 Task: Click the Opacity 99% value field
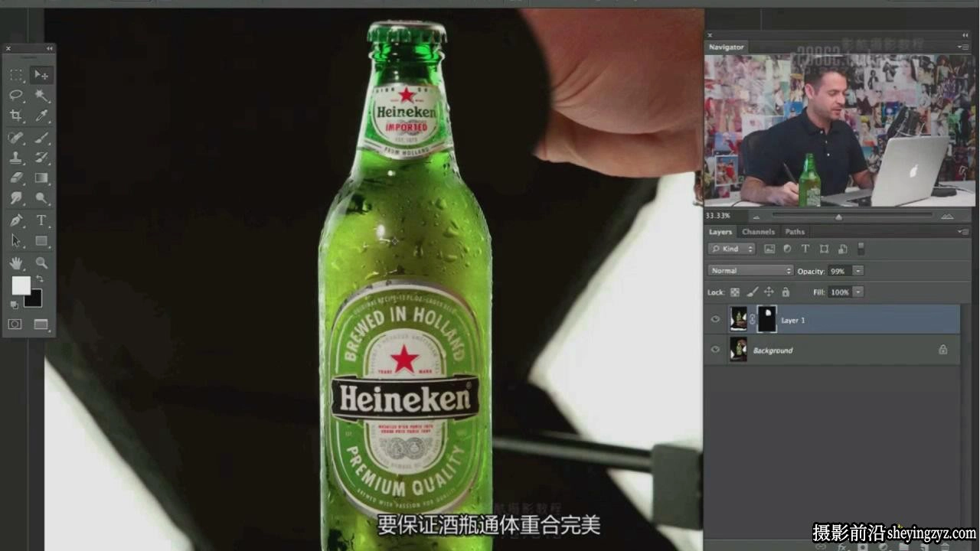(x=840, y=271)
